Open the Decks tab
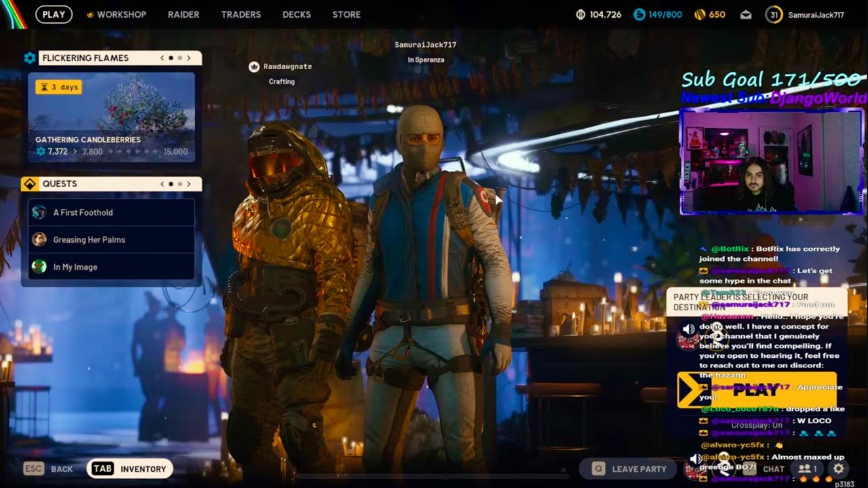Image resolution: width=868 pixels, height=488 pixels. pos(296,14)
